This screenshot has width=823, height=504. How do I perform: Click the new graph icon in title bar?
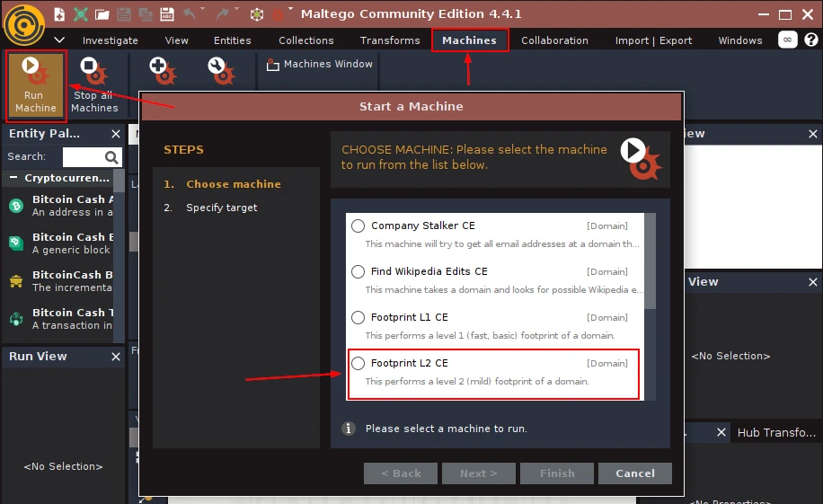(59, 14)
